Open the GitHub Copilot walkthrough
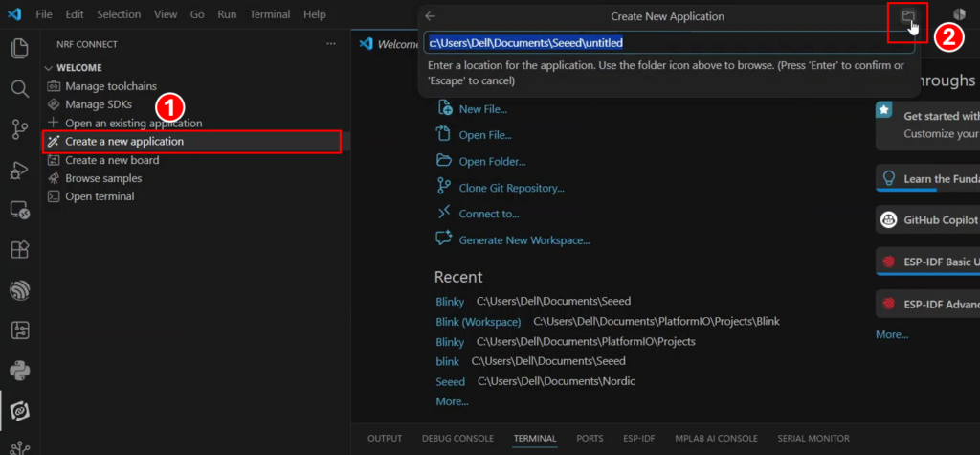Image resolution: width=980 pixels, height=455 pixels. pyautogui.click(x=927, y=219)
